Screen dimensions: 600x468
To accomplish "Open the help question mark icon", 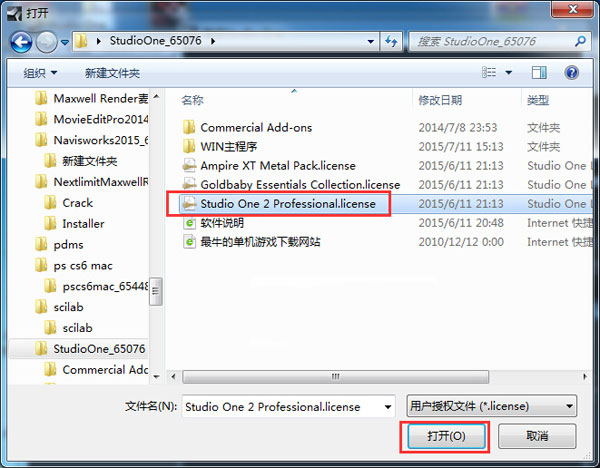I will 572,72.
